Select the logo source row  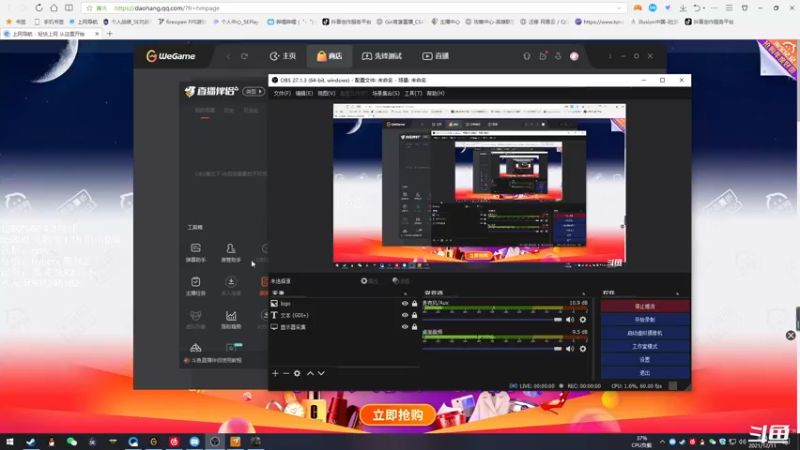pyautogui.click(x=344, y=304)
